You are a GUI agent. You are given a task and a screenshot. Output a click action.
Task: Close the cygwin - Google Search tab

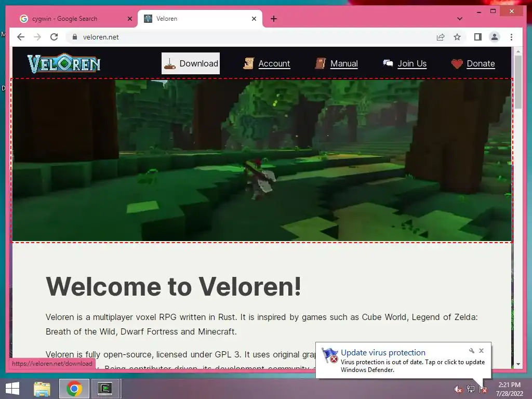point(129,19)
